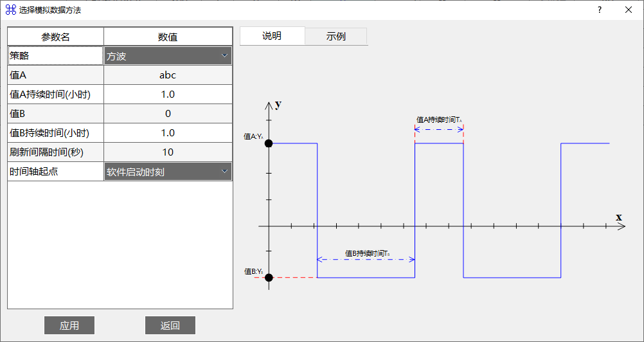Open the 时间轴起点 dropdown
The height and width of the screenshot is (342, 644).
point(168,172)
